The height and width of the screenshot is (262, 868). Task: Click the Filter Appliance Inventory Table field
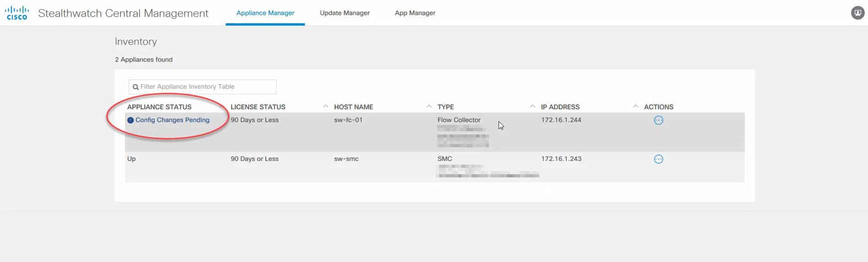click(202, 87)
